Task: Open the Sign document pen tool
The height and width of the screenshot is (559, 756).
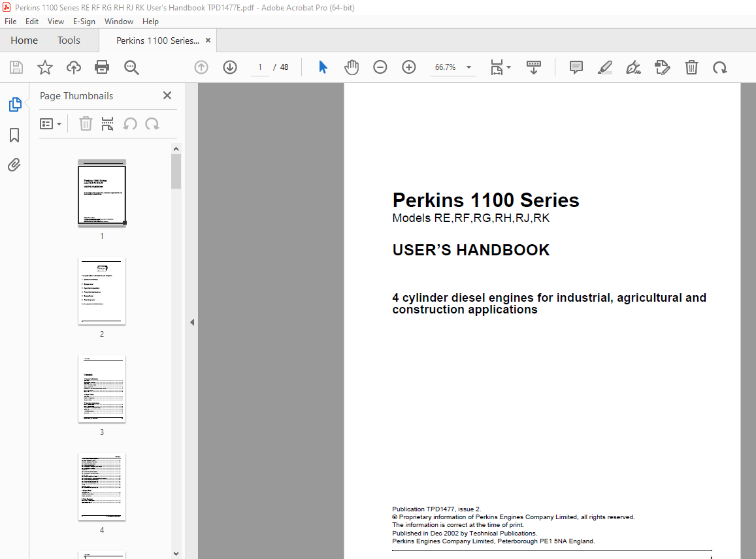Action: click(633, 67)
